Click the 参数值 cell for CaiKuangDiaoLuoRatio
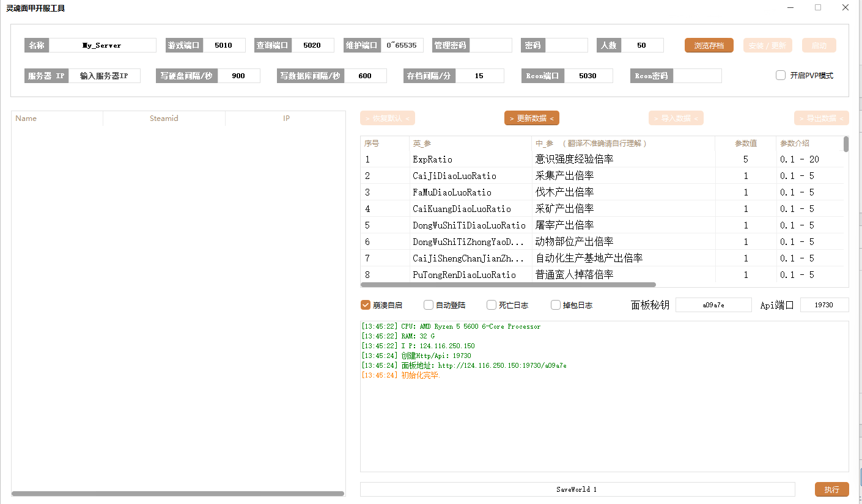The height and width of the screenshot is (504, 862). pyautogui.click(x=745, y=209)
